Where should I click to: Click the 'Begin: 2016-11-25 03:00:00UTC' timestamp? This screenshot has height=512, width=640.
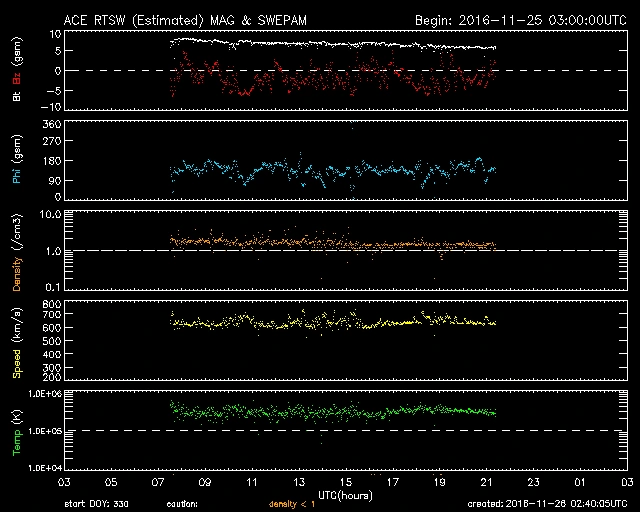coord(521,20)
